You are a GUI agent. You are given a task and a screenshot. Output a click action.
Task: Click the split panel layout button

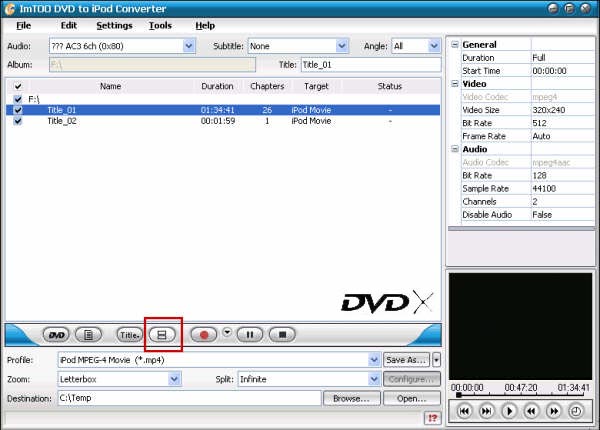tap(162, 335)
